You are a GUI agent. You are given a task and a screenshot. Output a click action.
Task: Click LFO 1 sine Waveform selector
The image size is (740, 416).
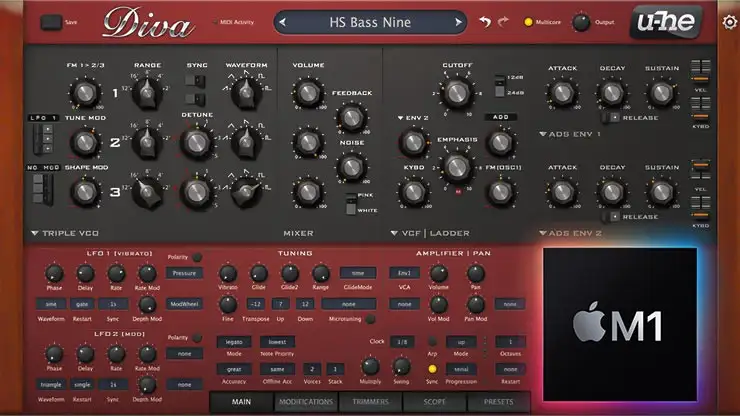pos(50,304)
